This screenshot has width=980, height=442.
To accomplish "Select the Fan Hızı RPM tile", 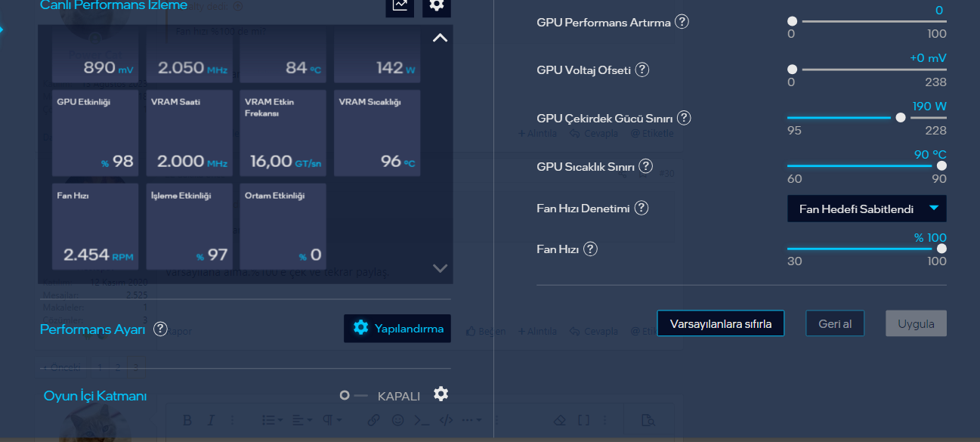I will coord(95,227).
